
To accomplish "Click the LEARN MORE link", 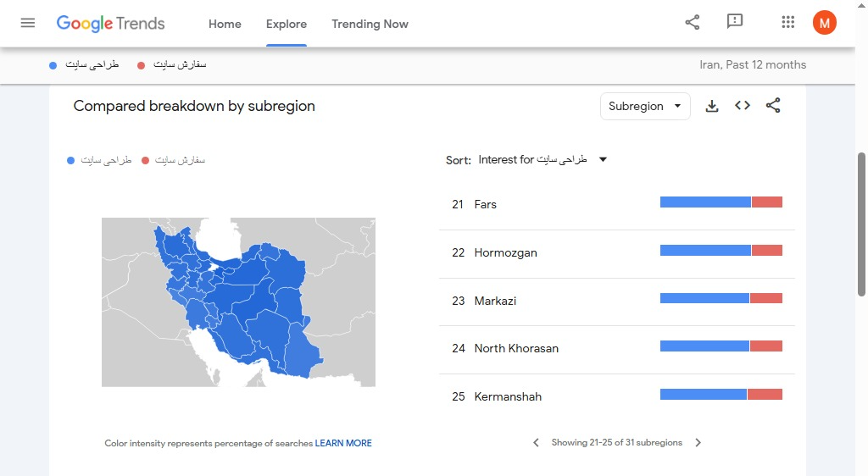I will pos(343,443).
